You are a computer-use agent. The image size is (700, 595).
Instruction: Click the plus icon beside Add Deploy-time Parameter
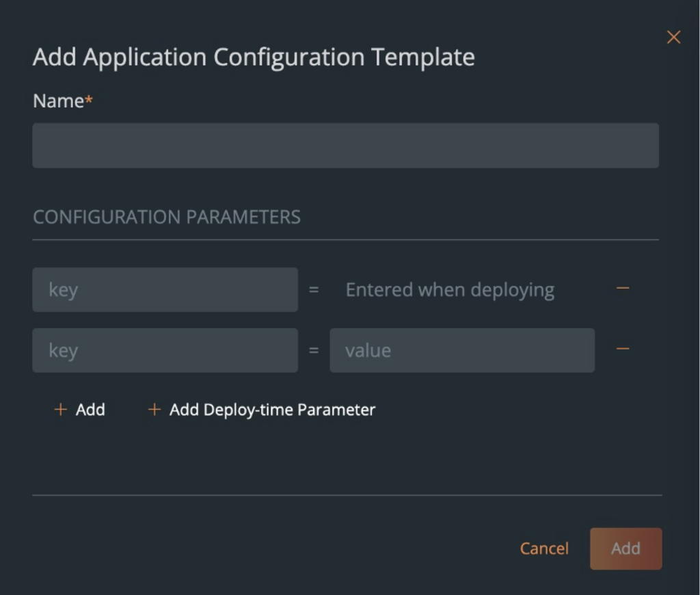tap(153, 409)
